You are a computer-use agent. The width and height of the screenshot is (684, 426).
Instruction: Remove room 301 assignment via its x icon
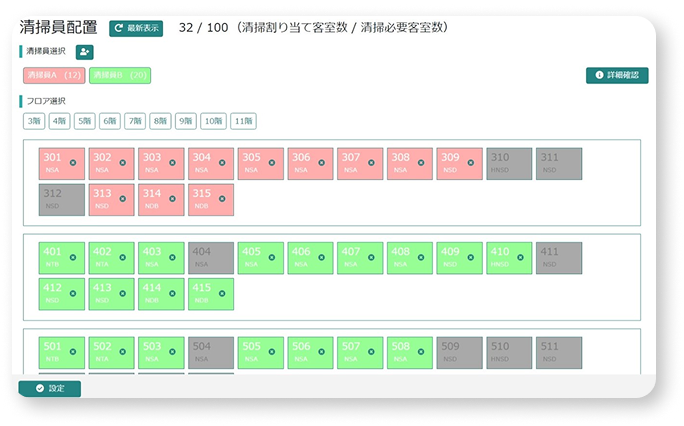(x=73, y=161)
